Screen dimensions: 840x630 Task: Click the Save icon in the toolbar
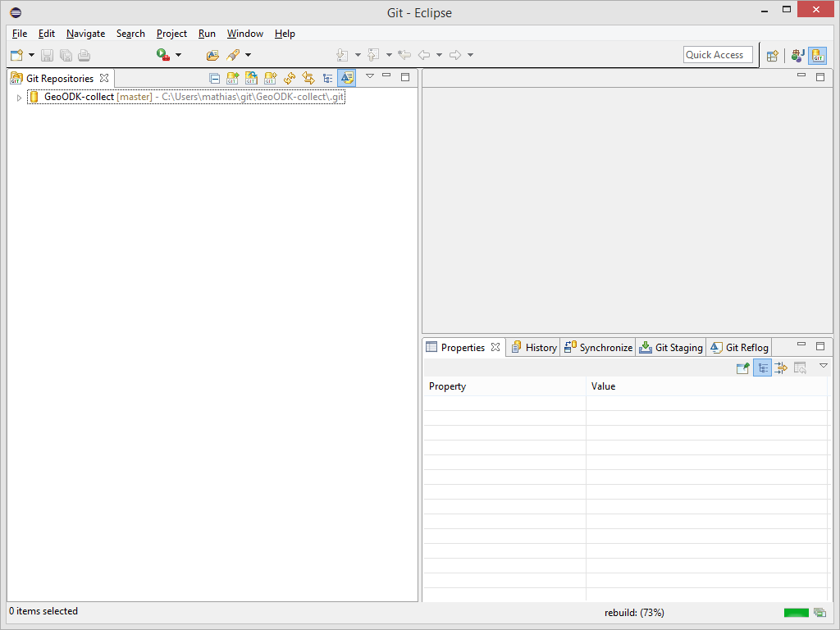click(47, 55)
